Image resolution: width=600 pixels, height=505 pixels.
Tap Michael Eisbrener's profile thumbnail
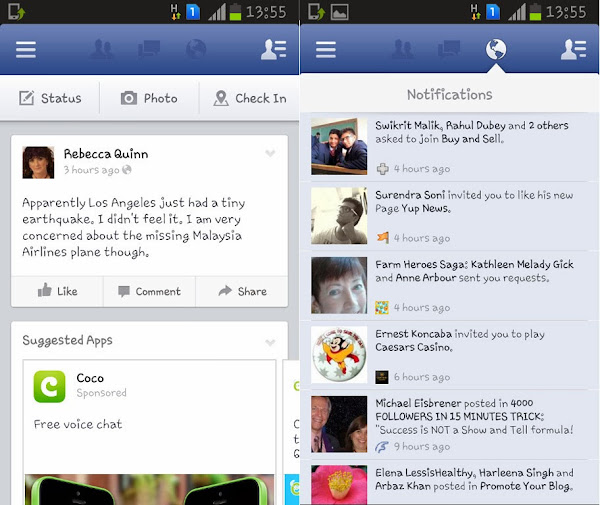point(339,424)
